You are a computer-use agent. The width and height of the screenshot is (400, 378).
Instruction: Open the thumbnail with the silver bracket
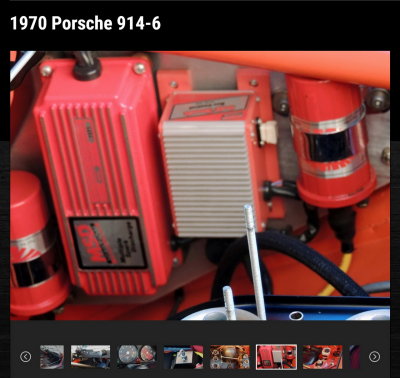point(183,357)
